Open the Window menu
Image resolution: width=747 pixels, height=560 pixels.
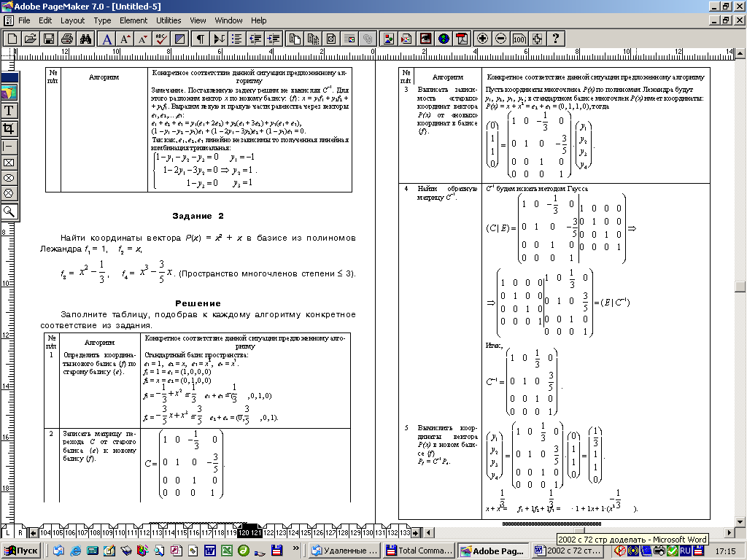point(228,20)
